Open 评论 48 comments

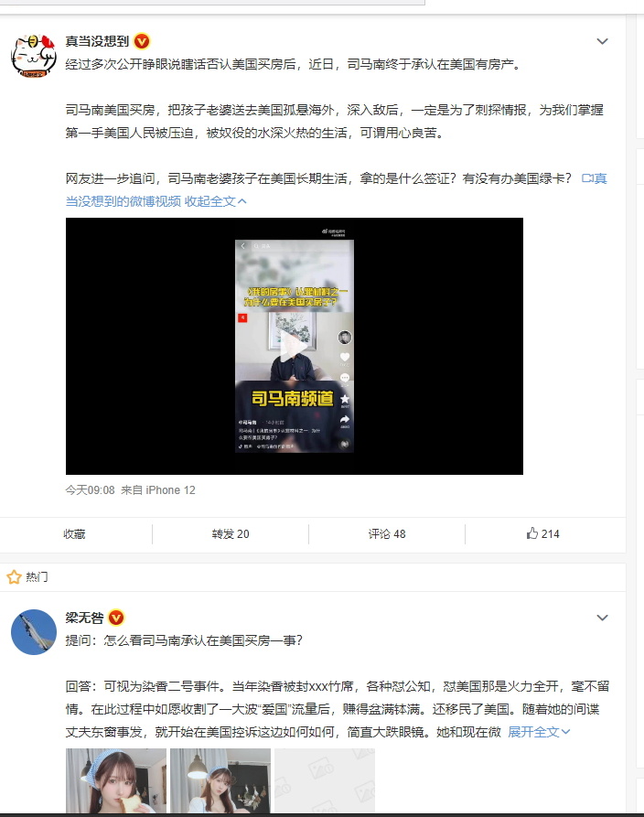pos(387,534)
